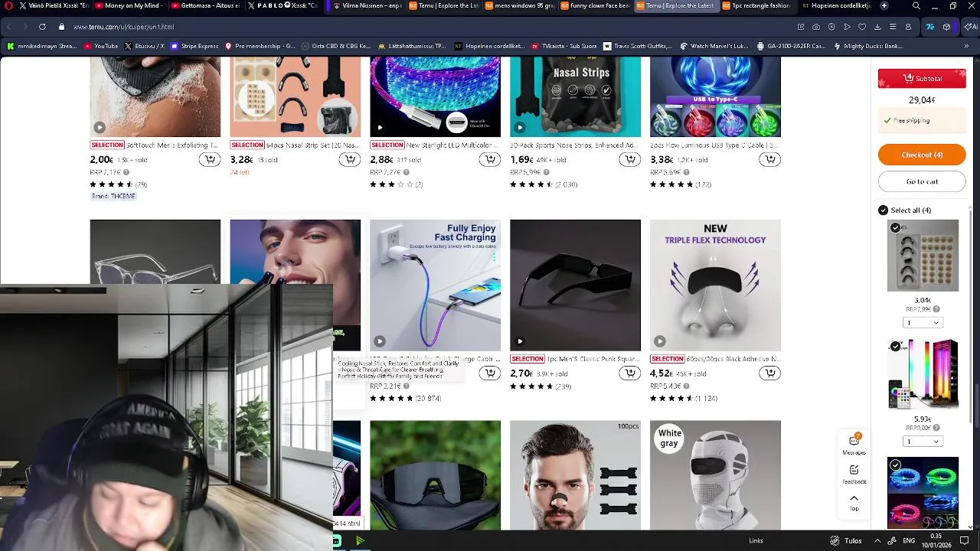980x551 pixels.
Task: Open quantity dropdown for 3,04€ cart item
Action: 923,322
